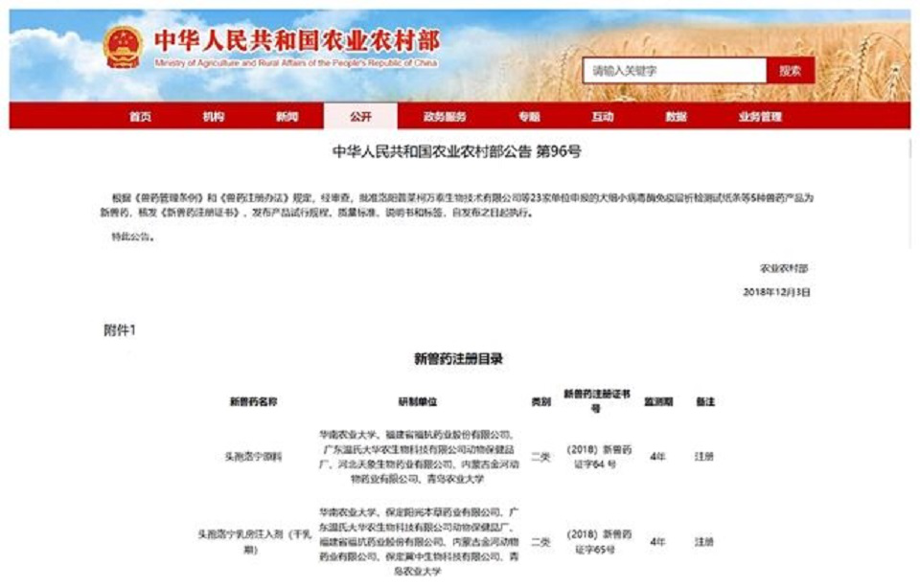920x588 pixels.
Task: Go to the 数据 tab
Action: (676, 117)
